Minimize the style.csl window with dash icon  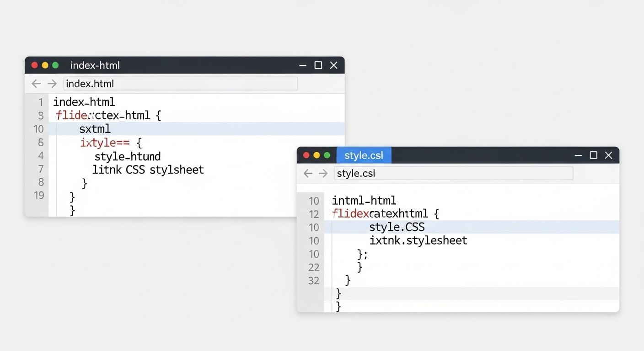click(578, 155)
